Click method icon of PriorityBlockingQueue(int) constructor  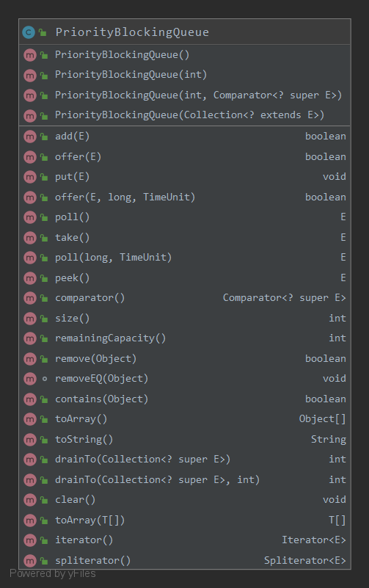coord(29,76)
